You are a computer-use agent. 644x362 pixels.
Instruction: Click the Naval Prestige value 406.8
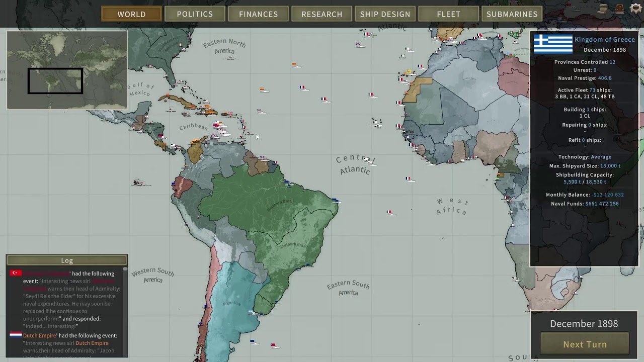coord(605,78)
